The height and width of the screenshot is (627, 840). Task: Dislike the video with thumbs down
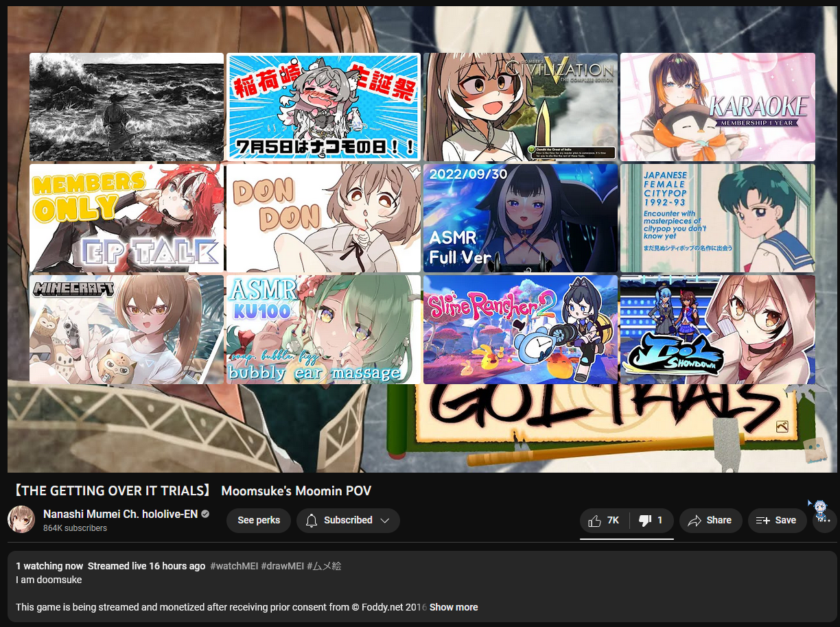click(x=651, y=521)
